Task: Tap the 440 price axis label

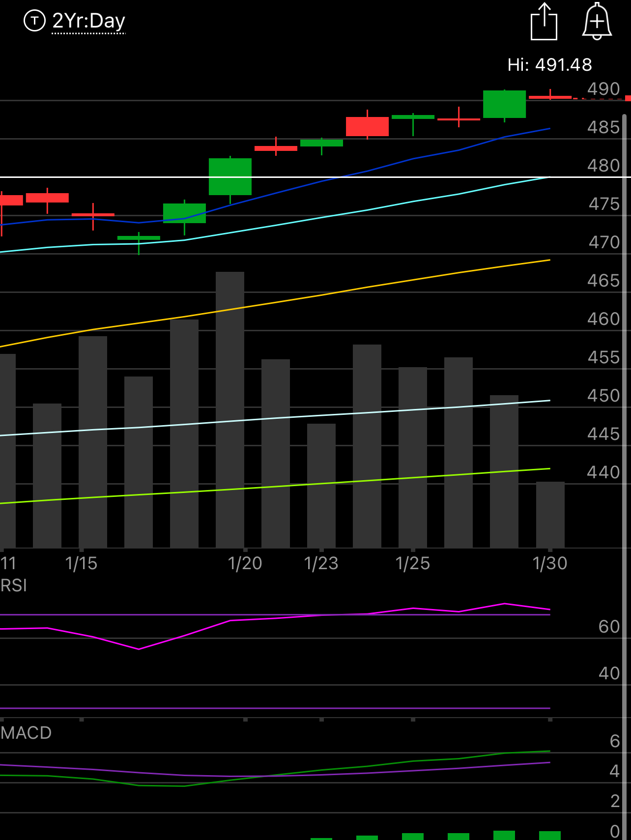Action: pyautogui.click(x=603, y=472)
